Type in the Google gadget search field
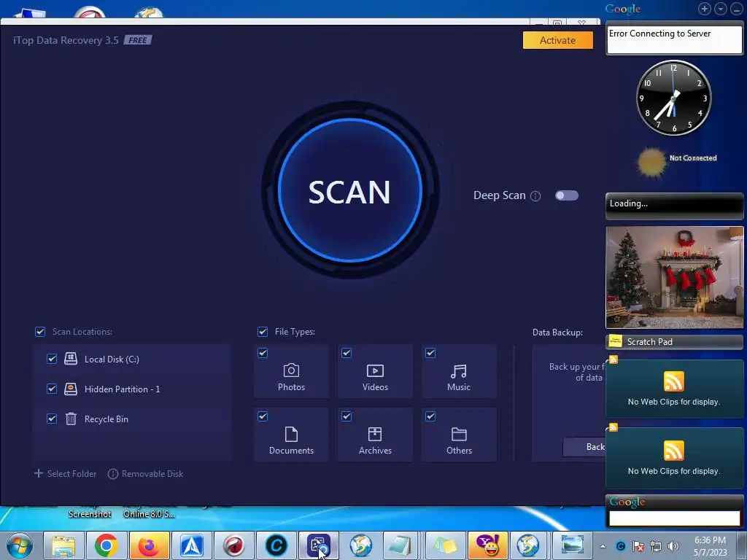 pyautogui.click(x=674, y=518)
